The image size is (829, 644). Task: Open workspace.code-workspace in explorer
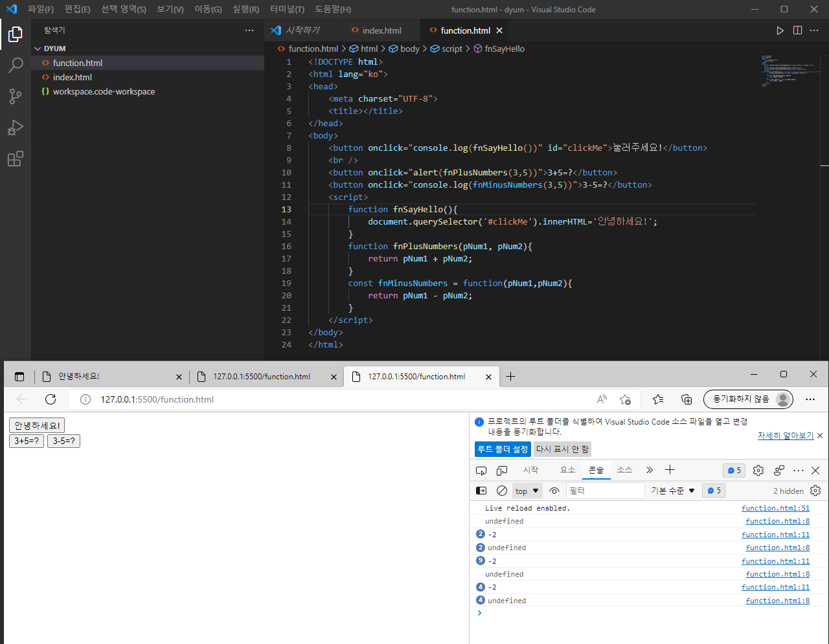coord(148,91)
